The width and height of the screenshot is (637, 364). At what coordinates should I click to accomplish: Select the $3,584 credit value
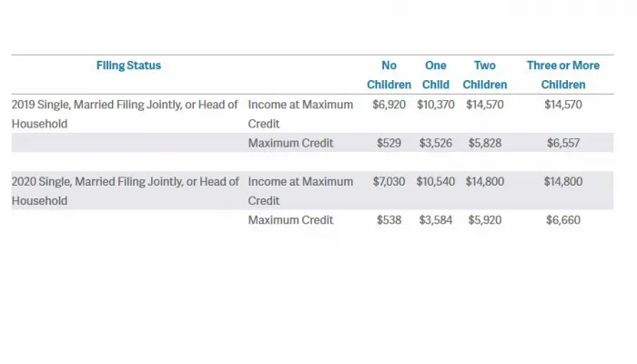tap(436, 219)
